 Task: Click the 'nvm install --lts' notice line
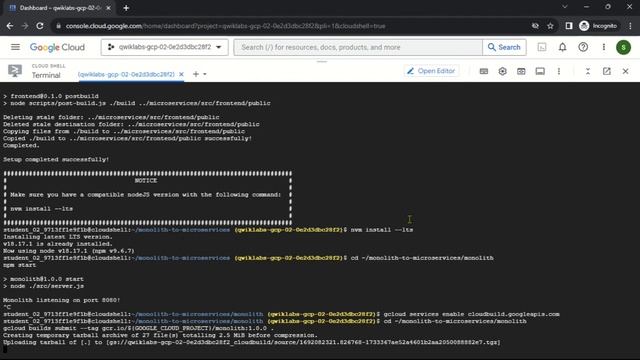42,209
